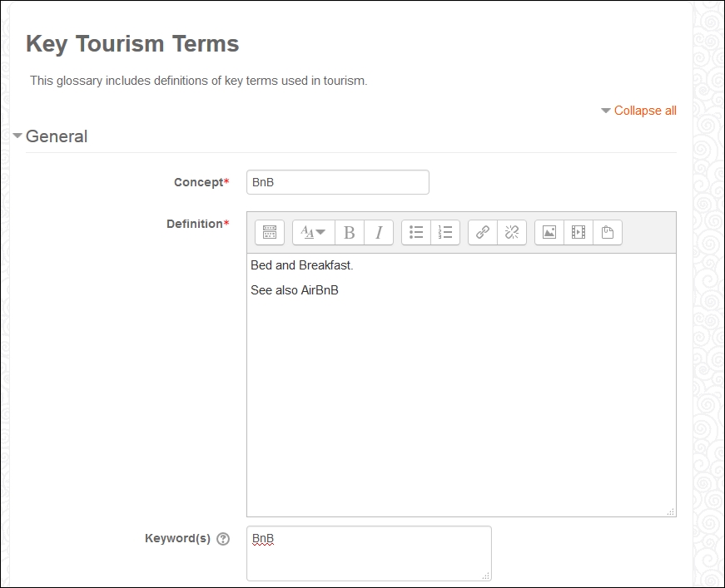Apply italic formatting in the Definition editor
The height and width of the screenshot is (588, 725).
tap(379, 232)
